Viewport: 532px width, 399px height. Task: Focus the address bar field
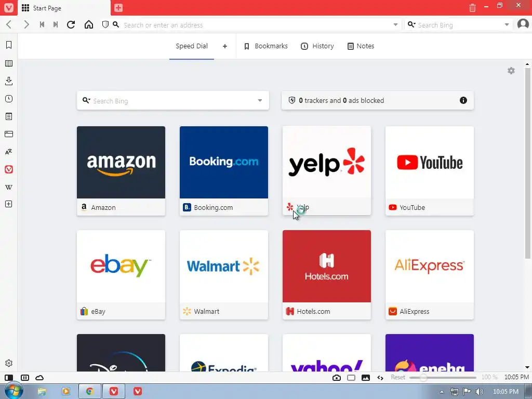coord(256,25)
